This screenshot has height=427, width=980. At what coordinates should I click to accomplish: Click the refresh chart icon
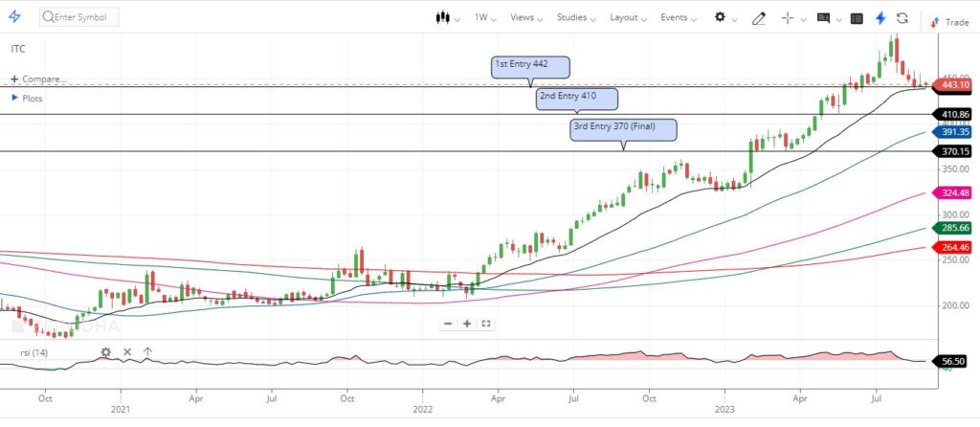(x=902, y=17)
